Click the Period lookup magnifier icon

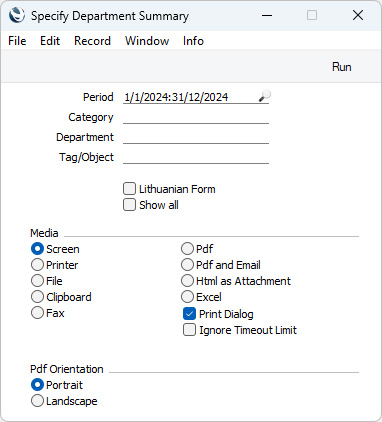click(264, 96)
